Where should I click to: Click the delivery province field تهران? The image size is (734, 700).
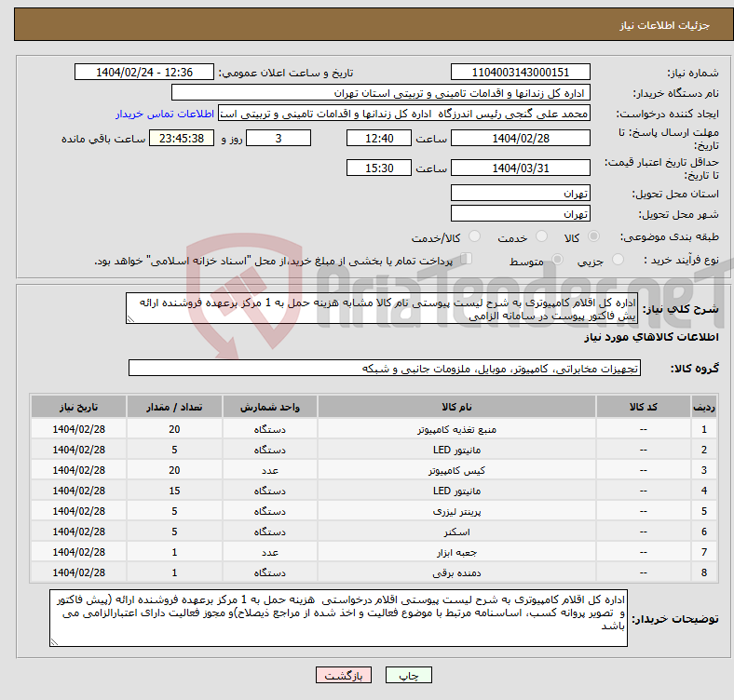[520, 193]
